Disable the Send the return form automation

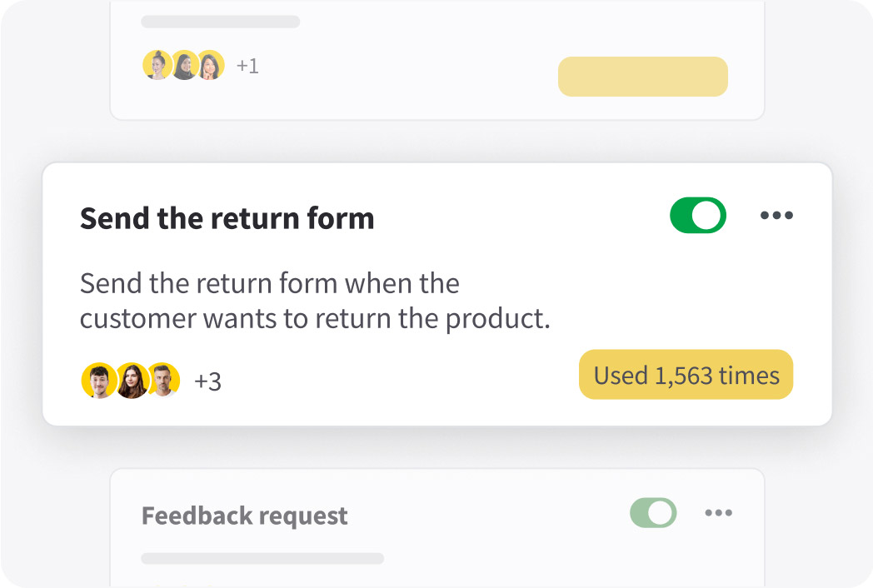tap(698, 215)
